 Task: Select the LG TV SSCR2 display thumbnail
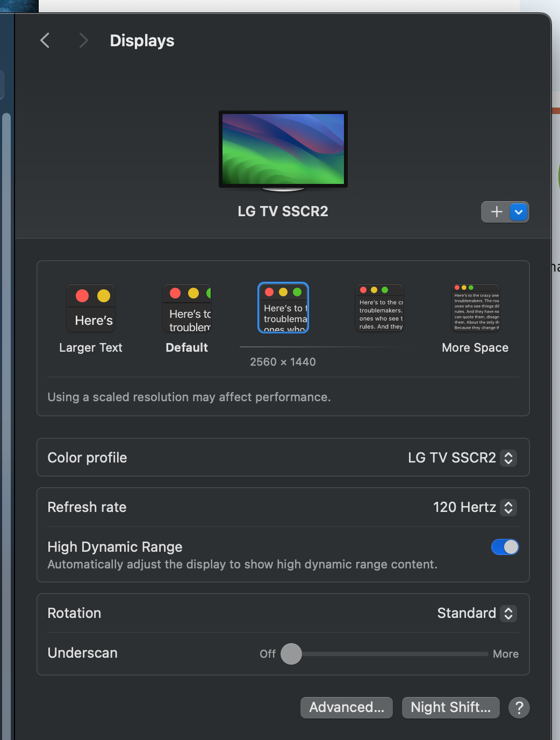(x=283, y=151)
